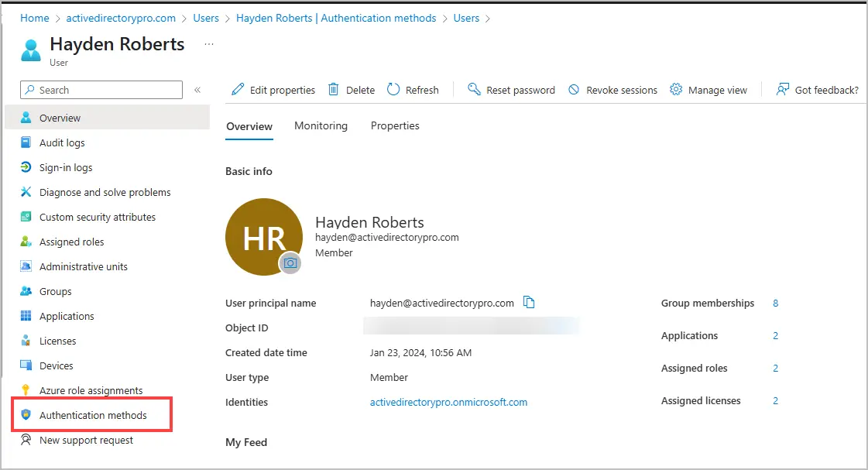868x470 pixels.
Task: Open the ellipsis menu next to Hayden Roberts
Action: coord(208,44)
